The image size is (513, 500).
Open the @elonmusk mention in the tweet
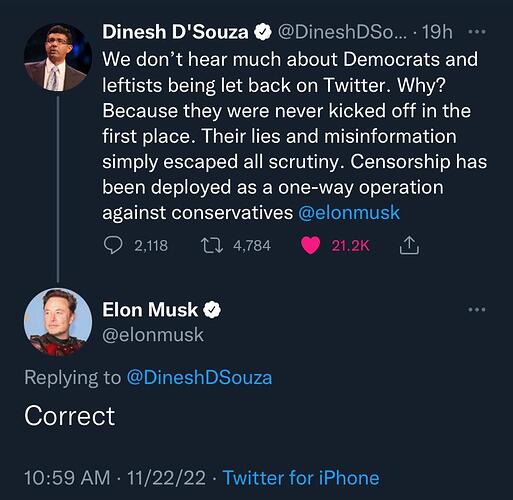click(x=349, y=213)
